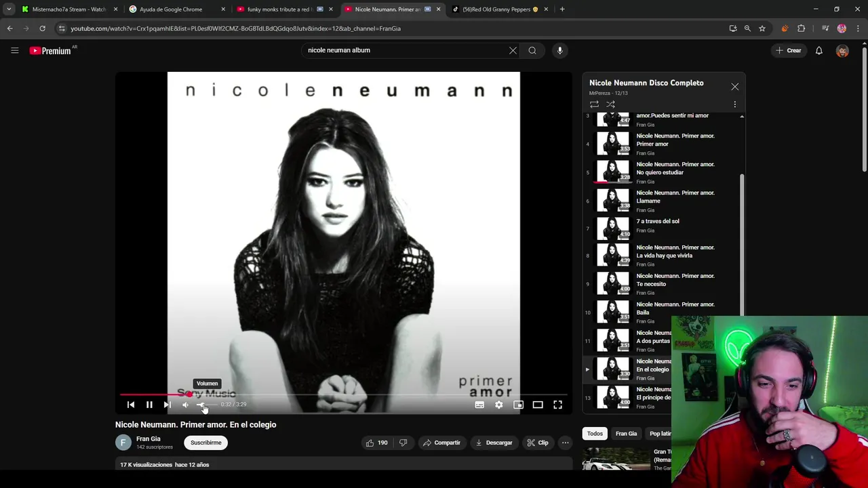
Task: Start voice search with microphone
Action: (x=559, y=50)
